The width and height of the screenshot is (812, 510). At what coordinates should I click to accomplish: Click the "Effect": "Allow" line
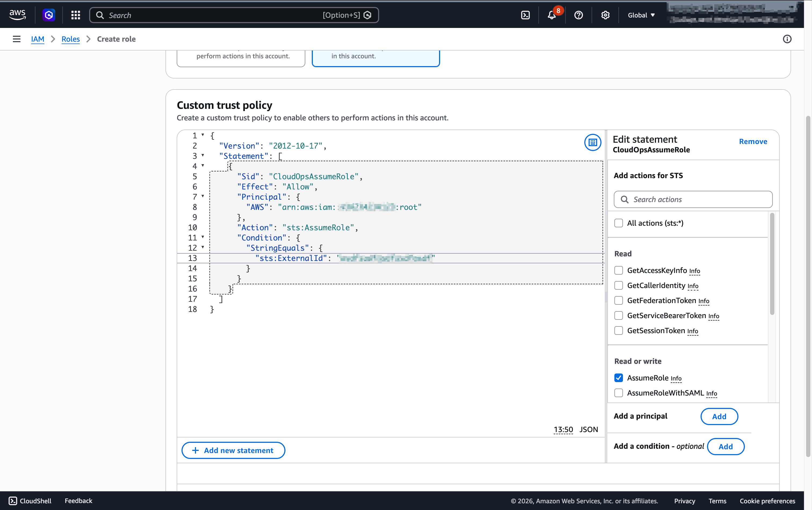pos(277,186)
